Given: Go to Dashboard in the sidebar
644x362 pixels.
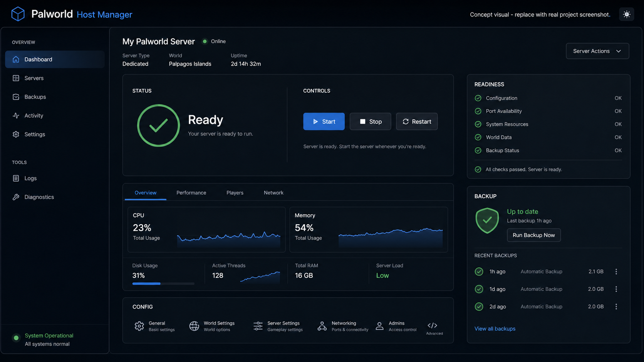Looking at the screenshot, I should (x=55, y=59).
